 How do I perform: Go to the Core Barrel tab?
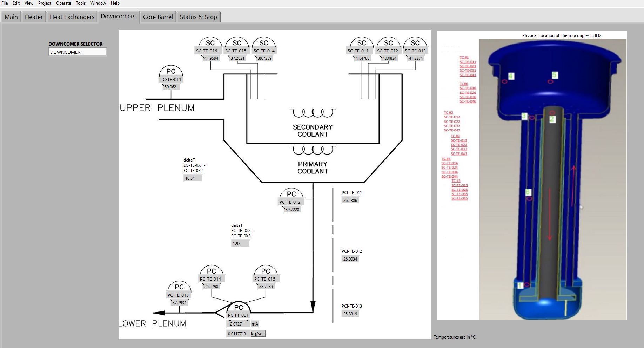click(x=158, y=17)
